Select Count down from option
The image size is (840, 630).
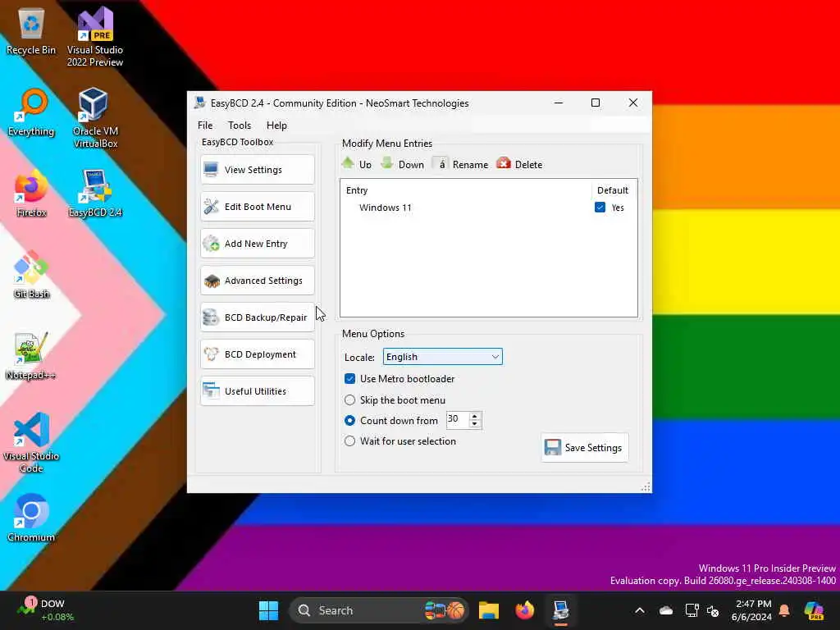tap(349, 421)
